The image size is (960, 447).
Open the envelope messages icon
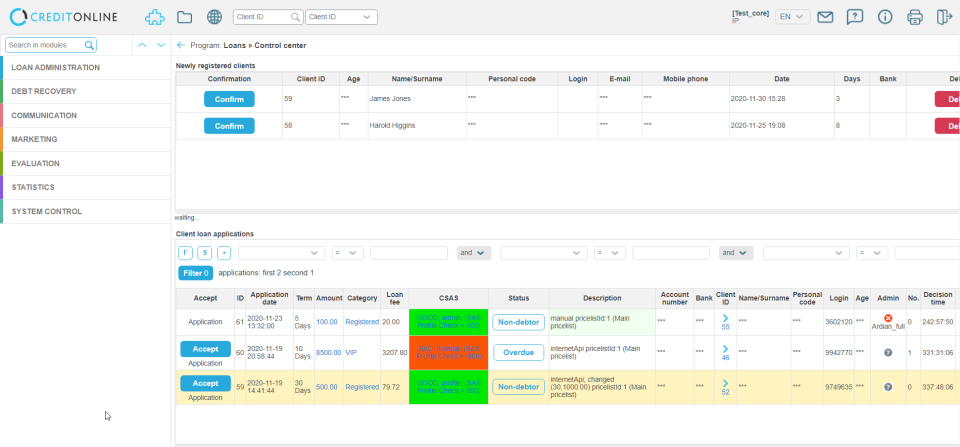click(825, 17)
